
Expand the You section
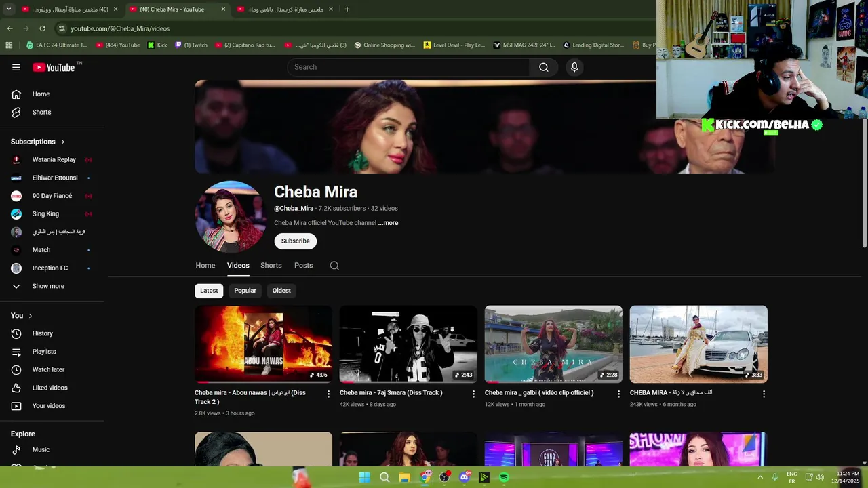click(x=22, y=315)
